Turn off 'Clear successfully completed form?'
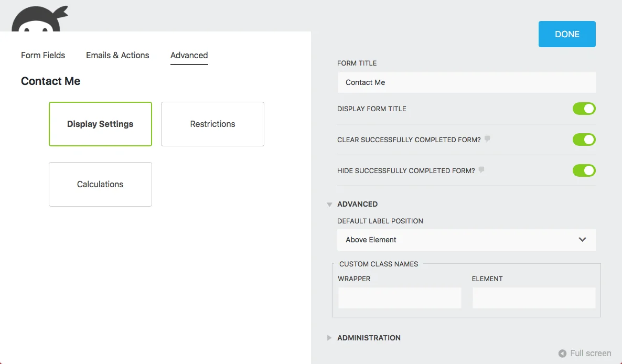This screenshot has height=364, width=622. [x=584, y=140]
